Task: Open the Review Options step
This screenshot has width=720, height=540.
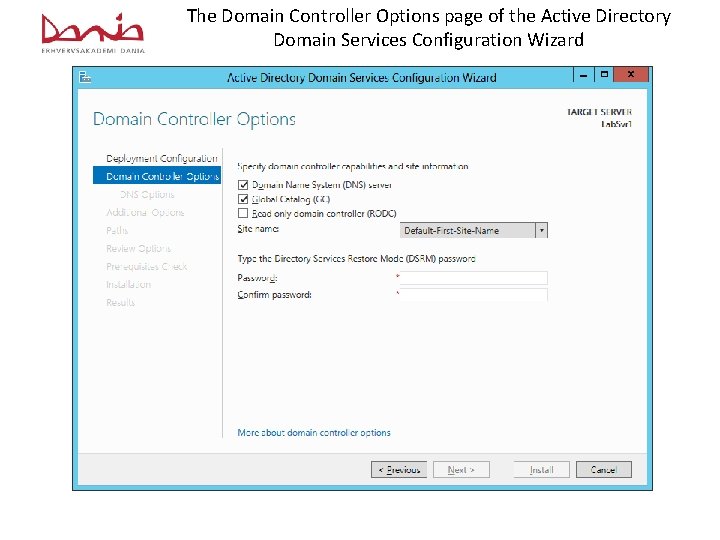Action: (139, 248)
